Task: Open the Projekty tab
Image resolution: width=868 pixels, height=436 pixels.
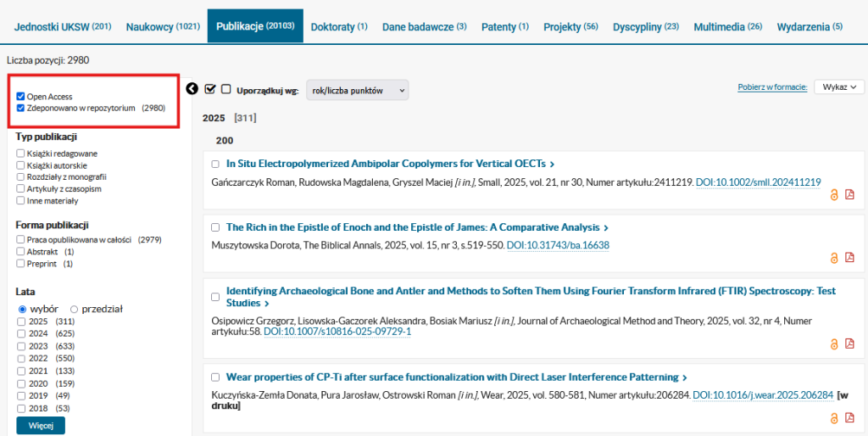Action: (570, 26)
